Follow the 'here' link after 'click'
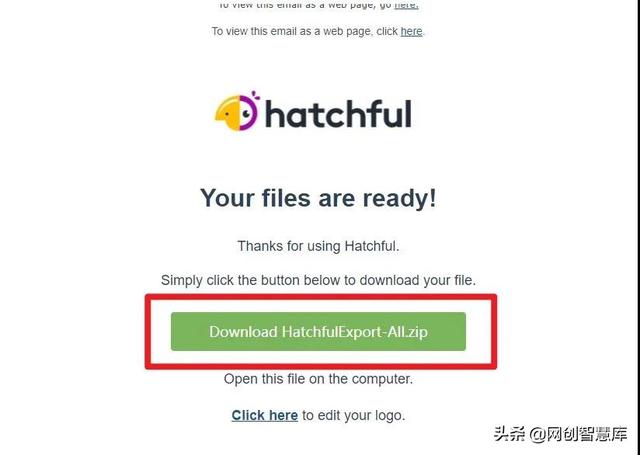 [x=411, y=31]
